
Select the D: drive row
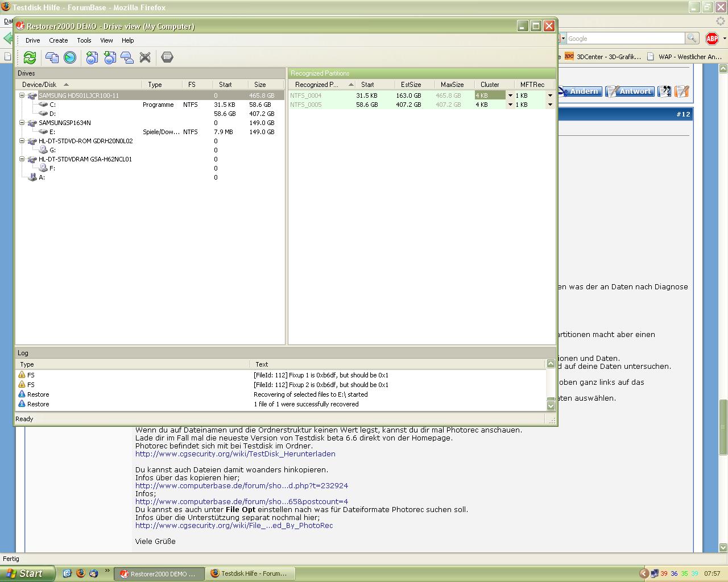(x=150, y=114)
